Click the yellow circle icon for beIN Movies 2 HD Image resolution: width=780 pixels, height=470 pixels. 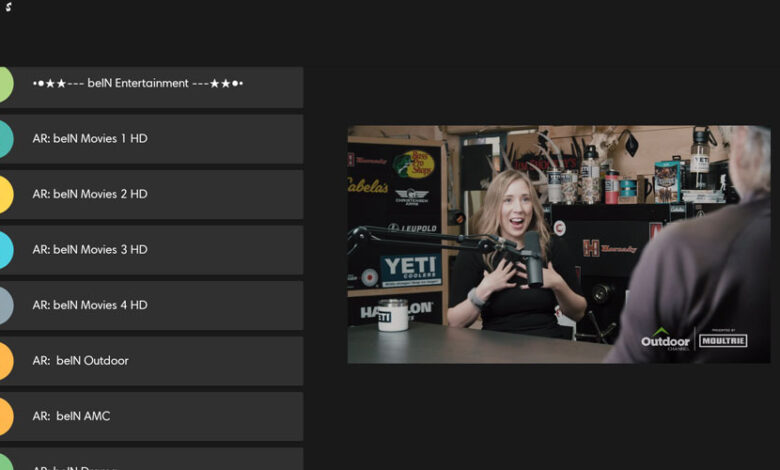point(5,195)
